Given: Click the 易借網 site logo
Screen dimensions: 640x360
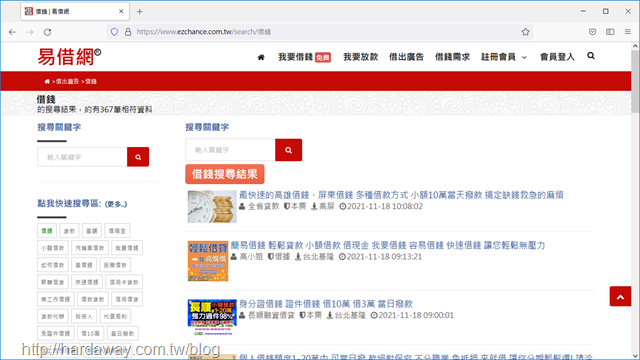Looking at the screenshot, I should pyautogui.click(x=69, y=57).
